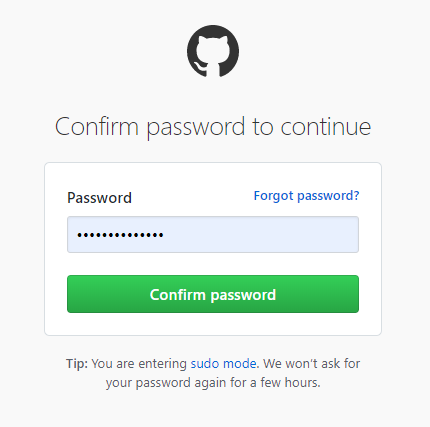The width and height of the screenshot is (430, 427).
Task: Click the masked password dots
Action: [x=120, y=235]
